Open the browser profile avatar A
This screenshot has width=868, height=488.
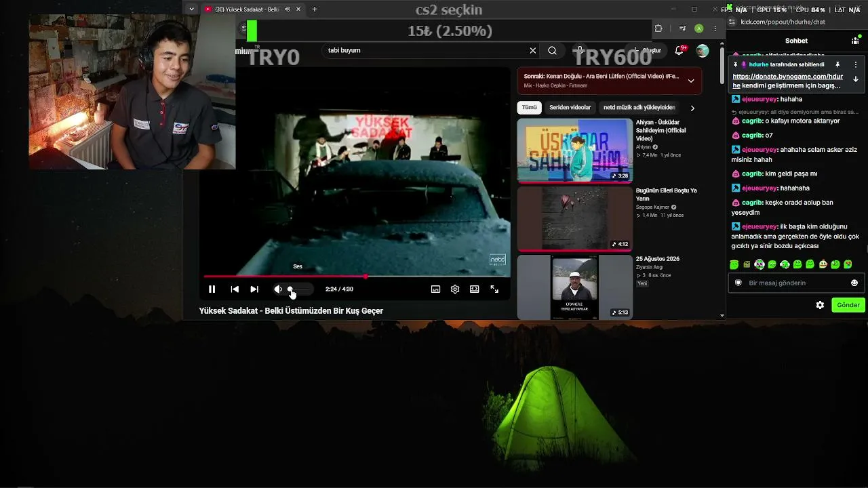[698, 28]
